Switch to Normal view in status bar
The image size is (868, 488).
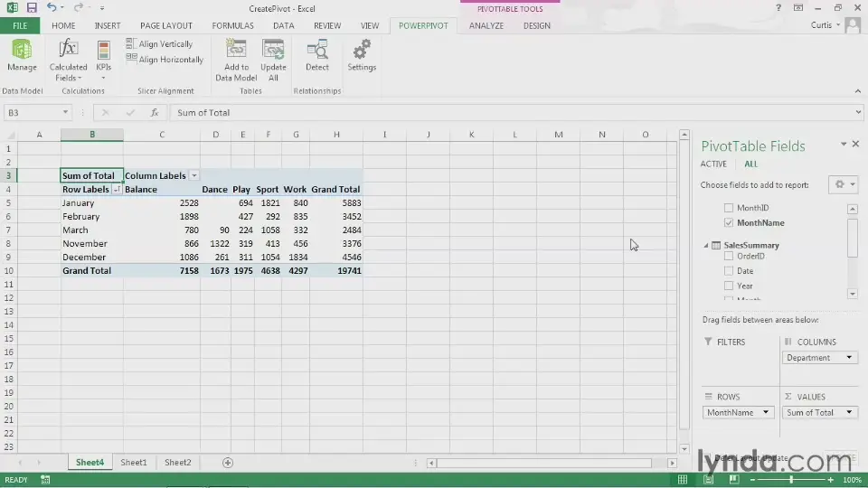tap(683, 480)
